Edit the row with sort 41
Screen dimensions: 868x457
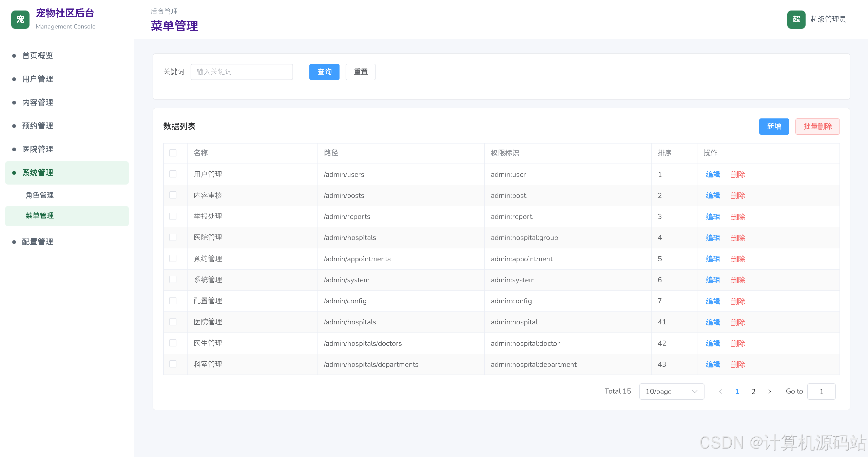(x=713, y=322)
